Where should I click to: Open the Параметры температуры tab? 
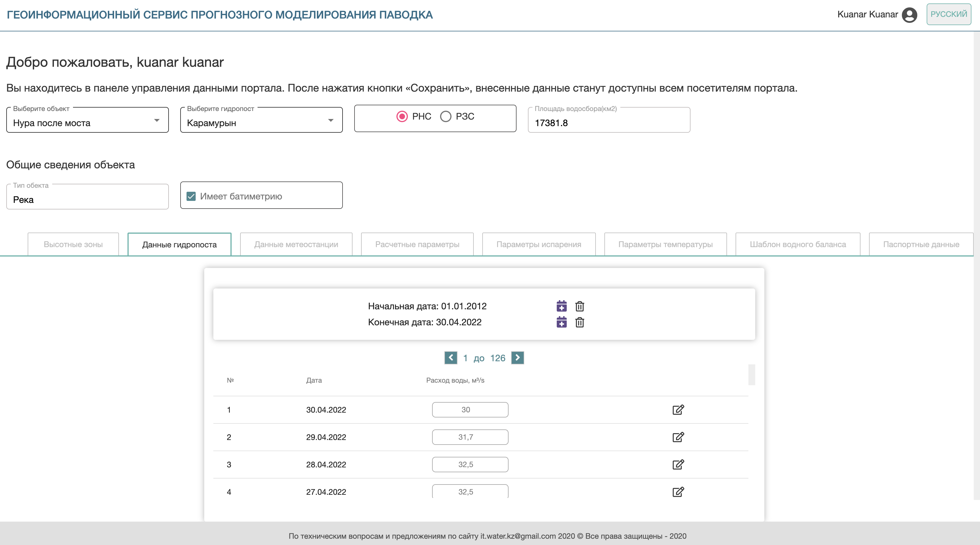click(x=665, y=244)
